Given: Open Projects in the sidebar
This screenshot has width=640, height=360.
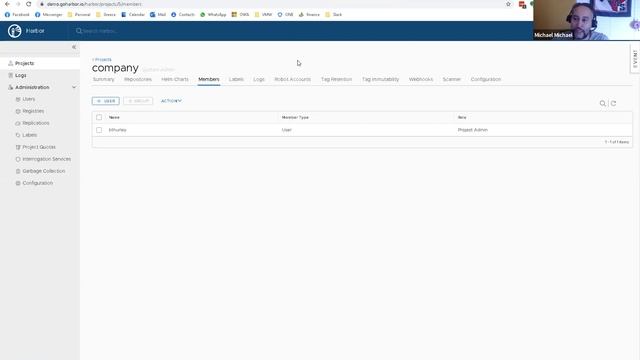Looking at the screenshot, I should [x=24, y=63].
